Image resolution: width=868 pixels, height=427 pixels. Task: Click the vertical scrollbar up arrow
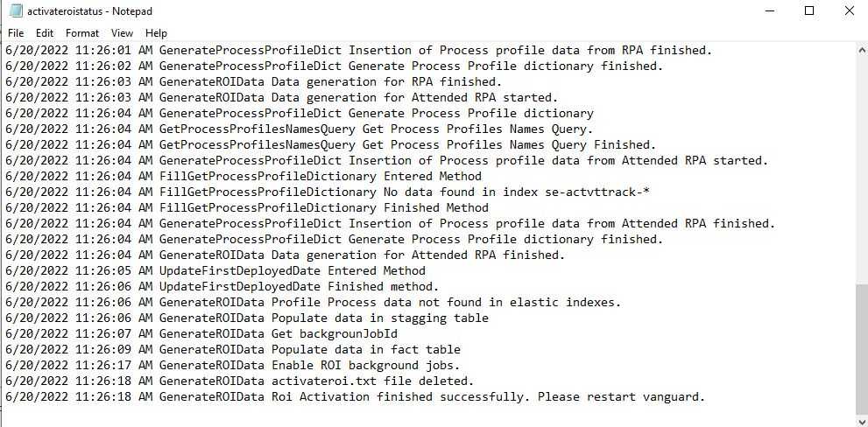pyautogui.click(x=860, y=51)
